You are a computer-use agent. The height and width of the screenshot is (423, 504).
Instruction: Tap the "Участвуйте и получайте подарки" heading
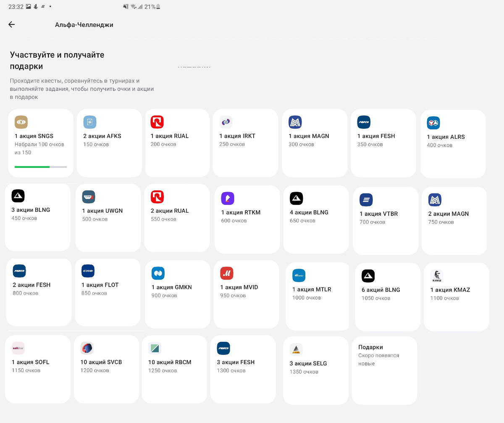tap(57, 61)
